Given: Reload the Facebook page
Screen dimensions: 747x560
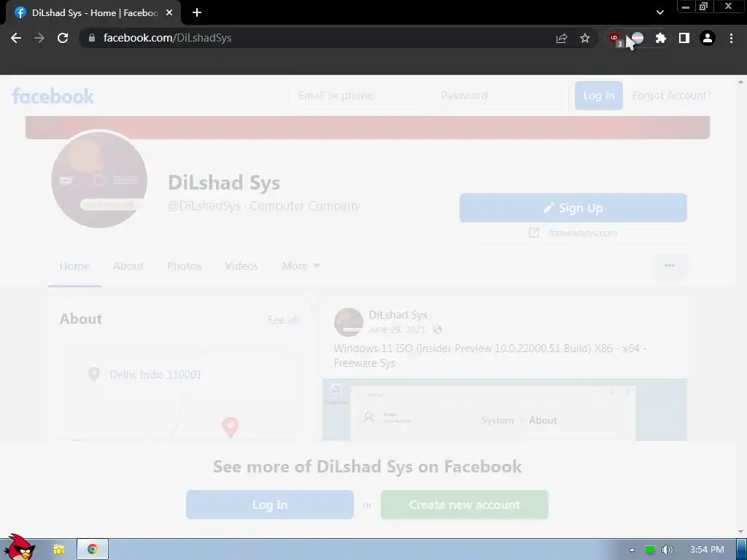Looking at the screenshot, I should click(x=63, y=38).
